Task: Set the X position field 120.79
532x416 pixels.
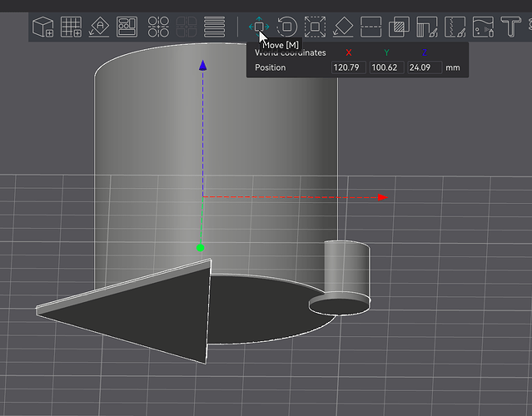Action: [349, 67]
